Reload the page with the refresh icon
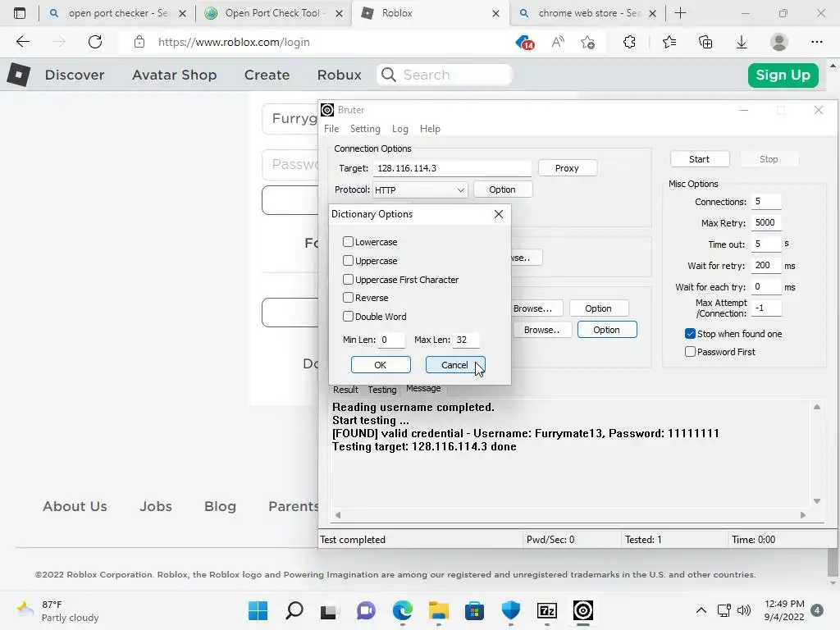Image resolution: width=840 pixels, height=630 pixels. click(x=95, y=42)
